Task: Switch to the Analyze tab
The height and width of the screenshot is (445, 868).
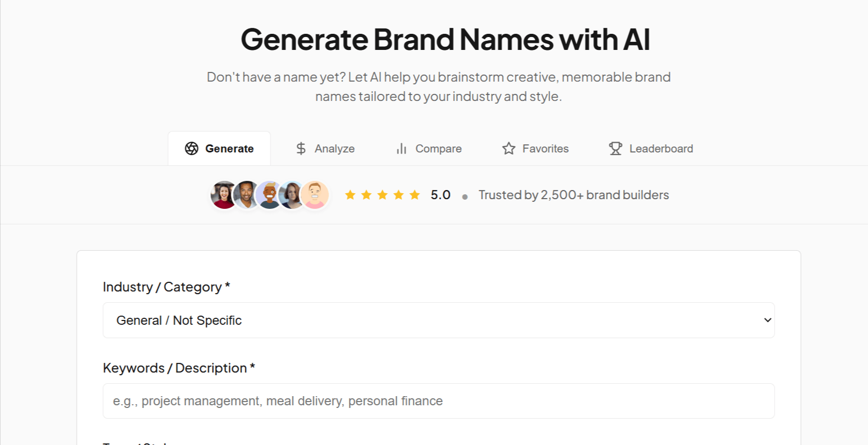Action: pos(334,149)
